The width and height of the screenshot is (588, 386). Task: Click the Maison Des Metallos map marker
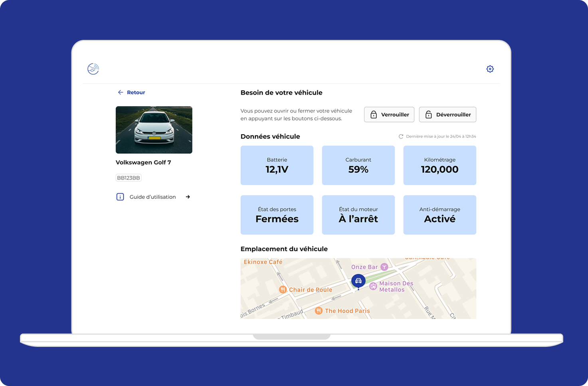[x=373, y=286]
